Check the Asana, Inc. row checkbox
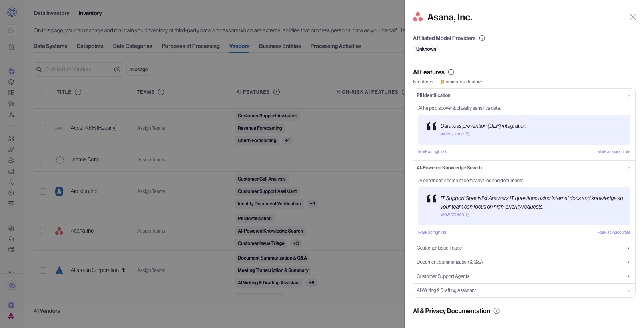644x328 pixels. point(43,231)
